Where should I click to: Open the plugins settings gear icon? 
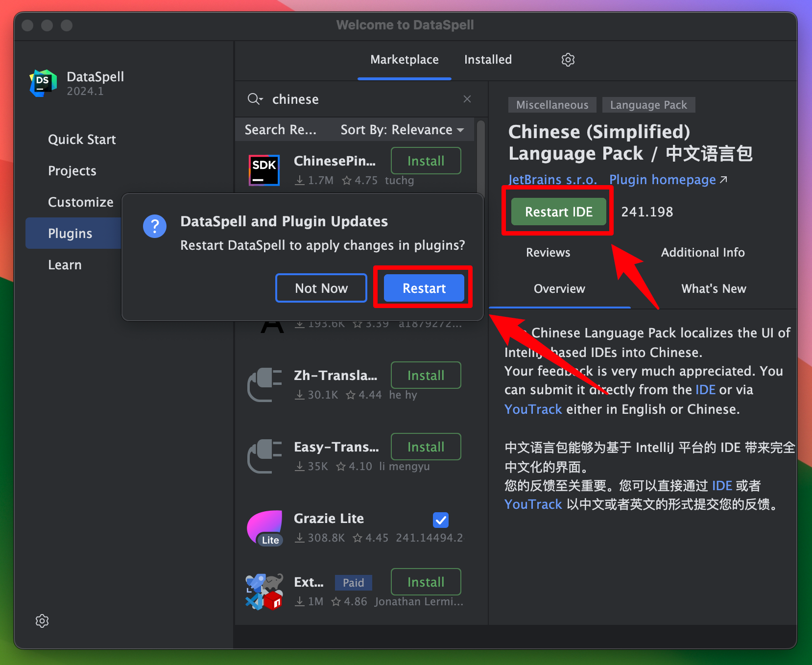click(x=568, y=60)
